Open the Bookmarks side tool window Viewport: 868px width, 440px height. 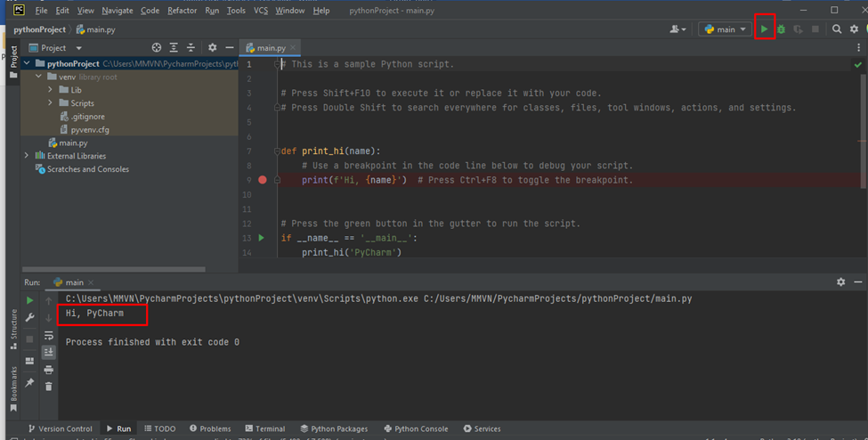(14, 389)
